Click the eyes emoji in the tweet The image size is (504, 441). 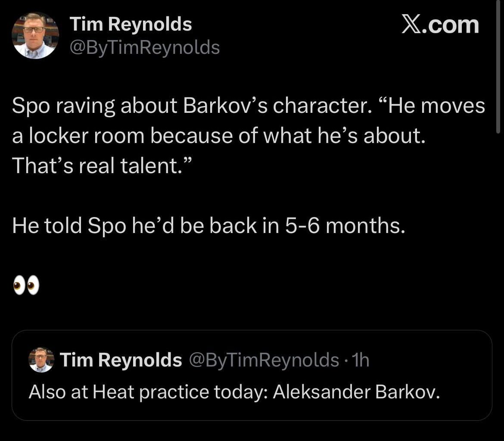(x=26, y=286)
